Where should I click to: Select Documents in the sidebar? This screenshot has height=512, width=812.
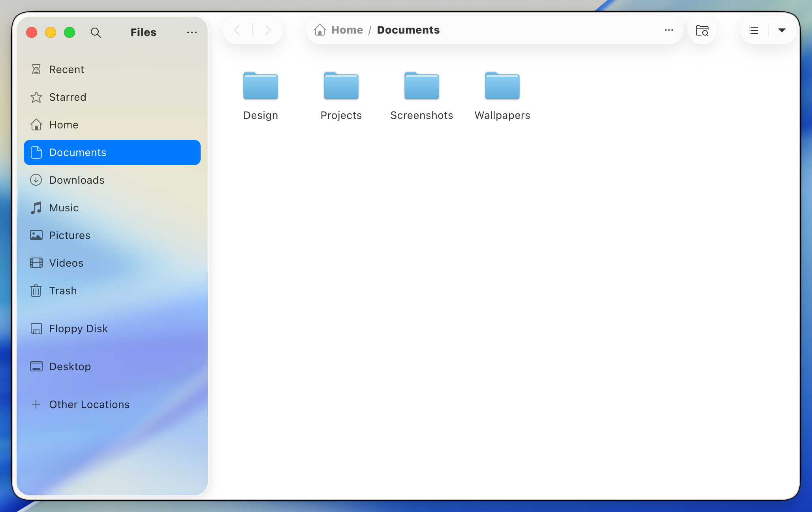pos(112,152)
